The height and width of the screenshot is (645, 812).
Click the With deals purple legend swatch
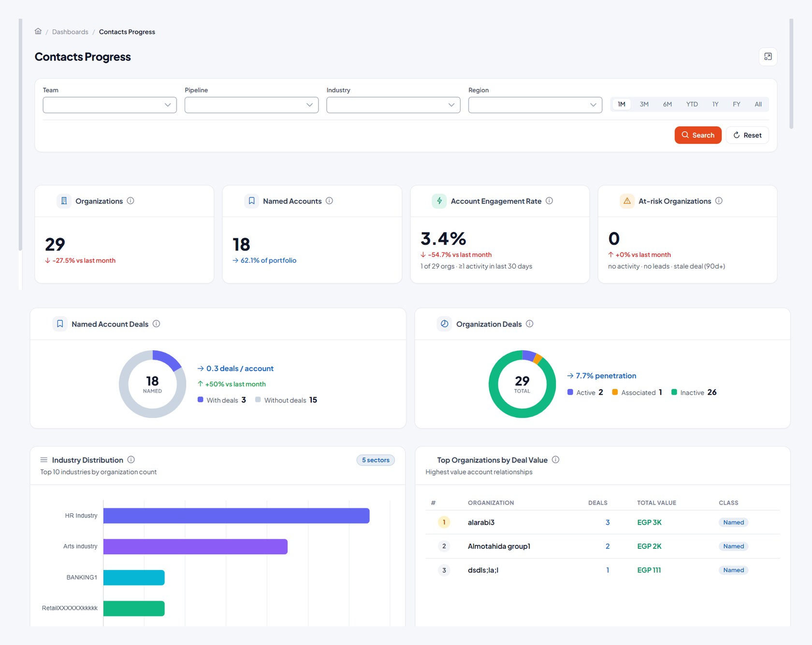200,400
